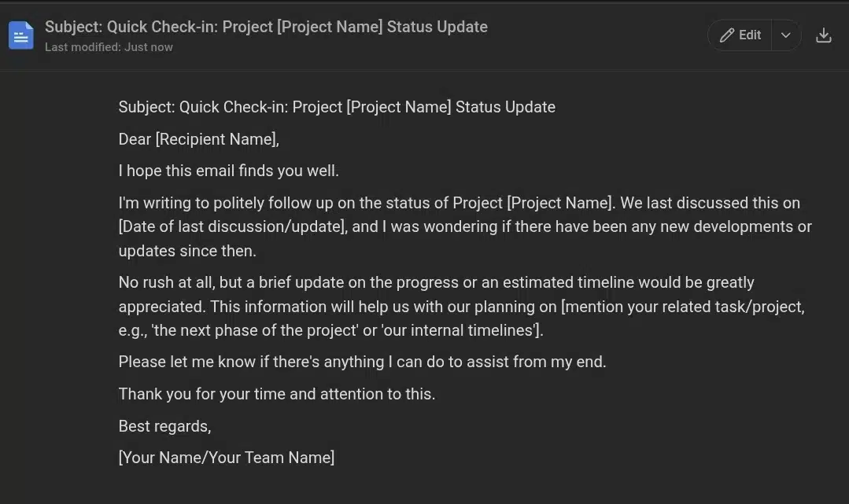The width and height of the screenshot is (849, 504).
Task: Click the 'Best regards,' line
Action: (164, 426)
